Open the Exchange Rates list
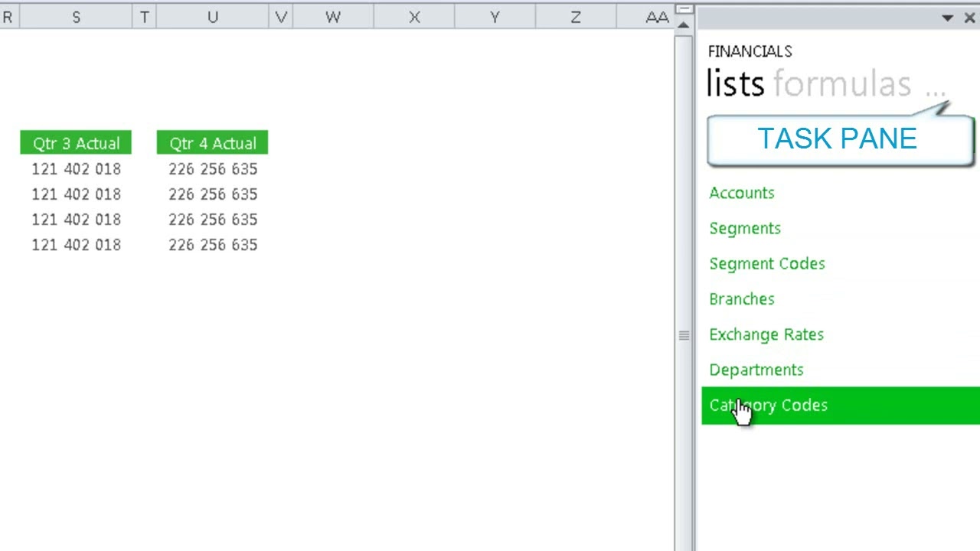 [766, 334]
